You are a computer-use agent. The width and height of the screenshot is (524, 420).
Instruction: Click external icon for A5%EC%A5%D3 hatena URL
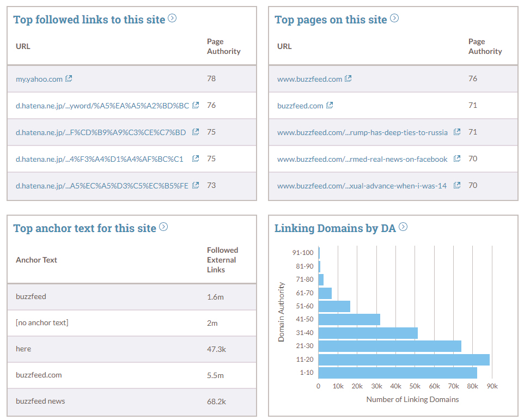coord(196,185)
